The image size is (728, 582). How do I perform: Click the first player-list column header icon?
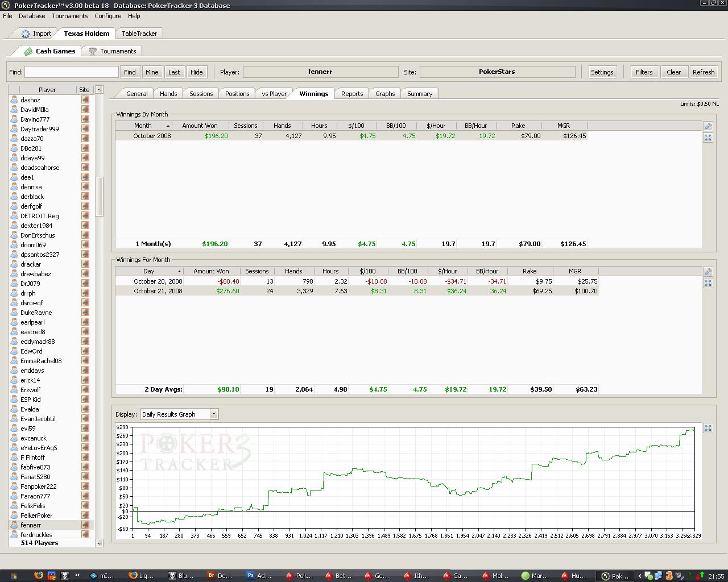(x=14, y=90)
